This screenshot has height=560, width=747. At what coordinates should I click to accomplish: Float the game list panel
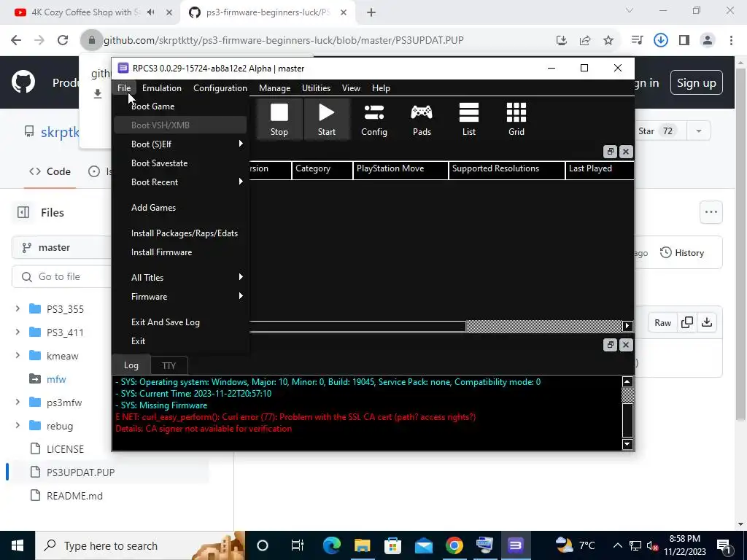pyautogui.click(x=610, y=152)
